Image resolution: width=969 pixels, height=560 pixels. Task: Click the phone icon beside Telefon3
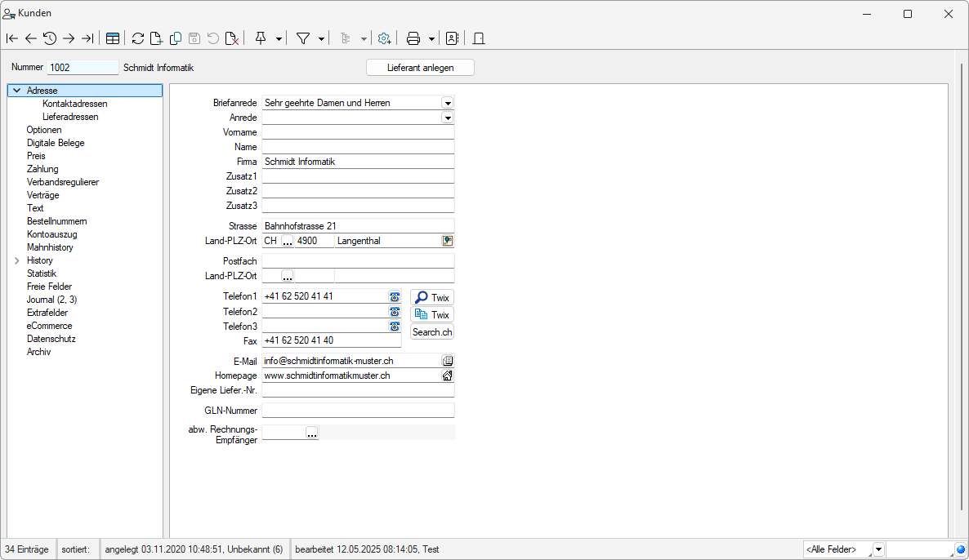[x=395, y=326]
